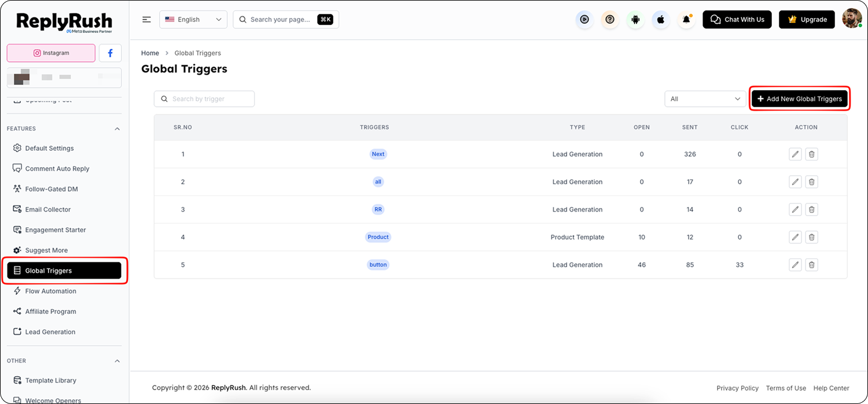Open the Android app icon
Screen dimensions: 868x404
[635, 20]
